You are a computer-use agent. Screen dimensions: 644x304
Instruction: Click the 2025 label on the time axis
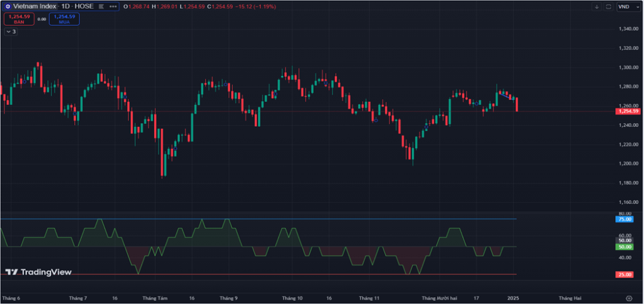tap(513, 298)
